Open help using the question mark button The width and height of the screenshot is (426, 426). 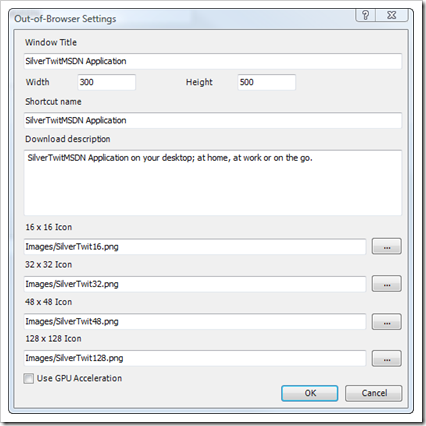tap(366, 15)
